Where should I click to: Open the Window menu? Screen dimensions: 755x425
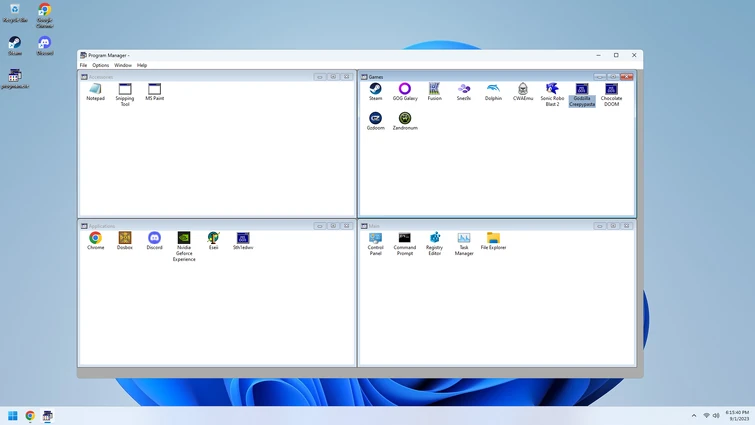click(123, 65)
